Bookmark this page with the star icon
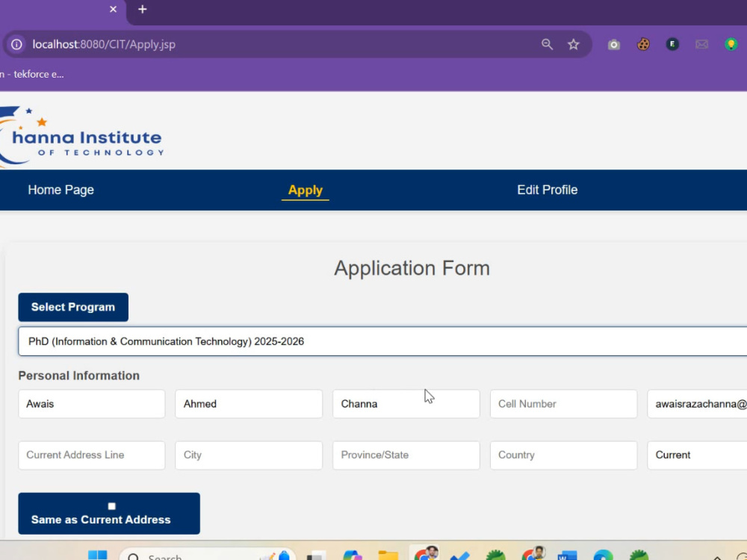This screenshot has width=747, height=560. pyautogui.click(x=573, y=44)
